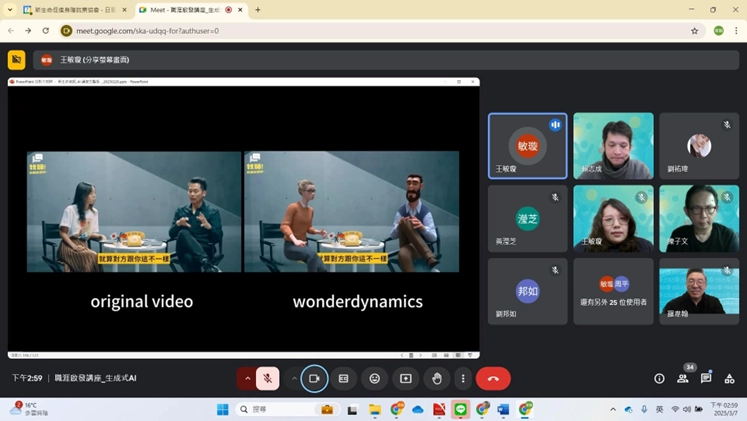Reload the Meet page
747x421 pixels.
tap(46, 30)
